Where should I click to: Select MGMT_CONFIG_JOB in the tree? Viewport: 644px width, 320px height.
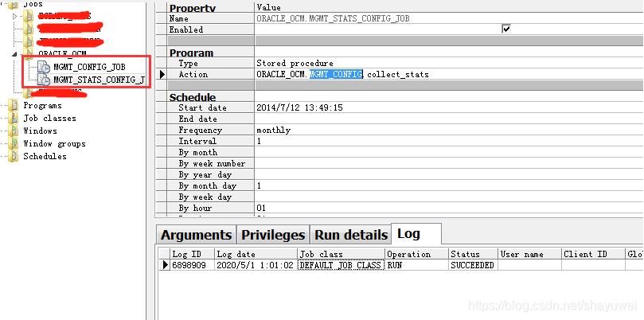pyautogui.click(x=89, y=67)
